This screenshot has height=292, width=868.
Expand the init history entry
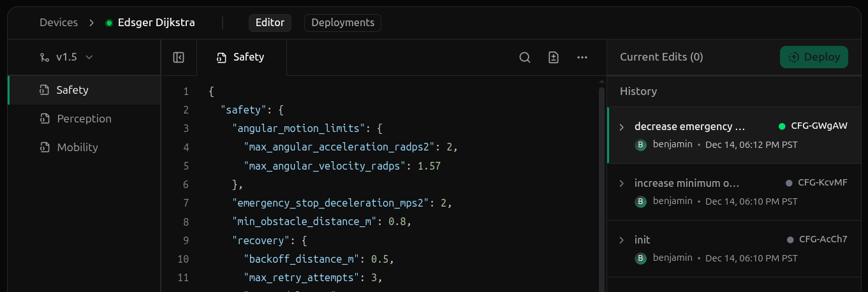pos(622,240)
